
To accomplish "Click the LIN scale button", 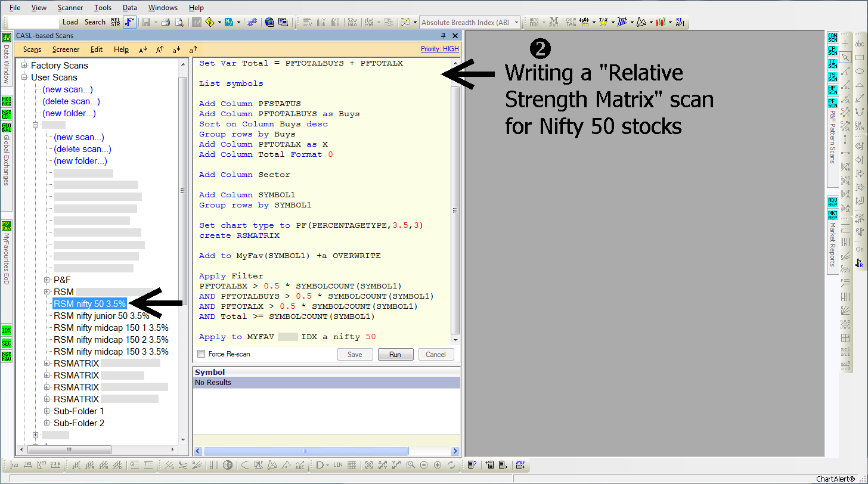I will pos(338,465).
